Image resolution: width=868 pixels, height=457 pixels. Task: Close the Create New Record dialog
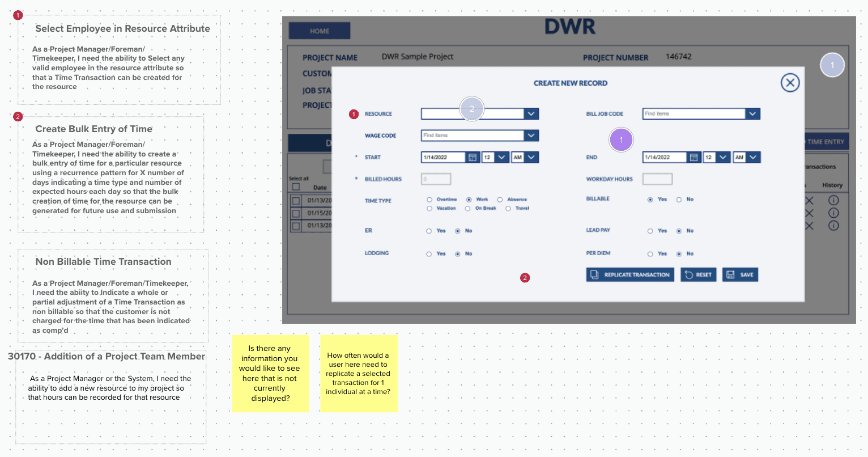click(x=790, y=83)
